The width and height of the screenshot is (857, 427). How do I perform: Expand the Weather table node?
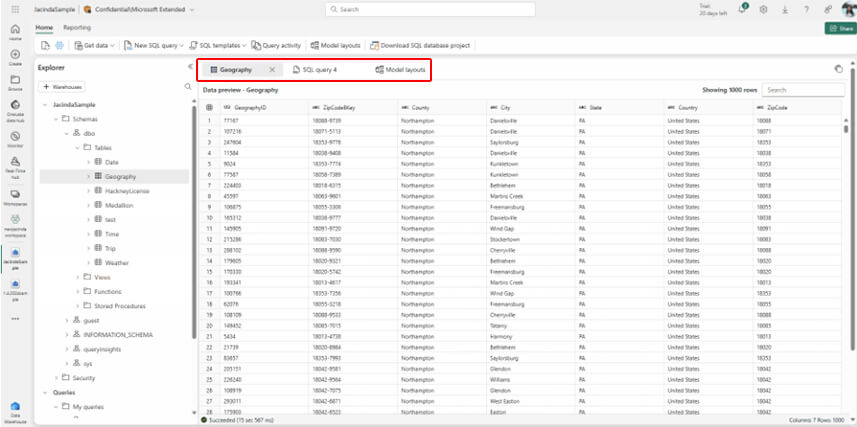pyautogui.click(x=88, y=262)
